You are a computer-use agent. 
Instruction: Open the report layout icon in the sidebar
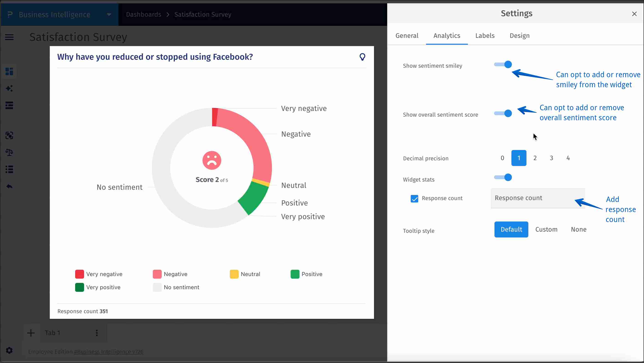9,105
